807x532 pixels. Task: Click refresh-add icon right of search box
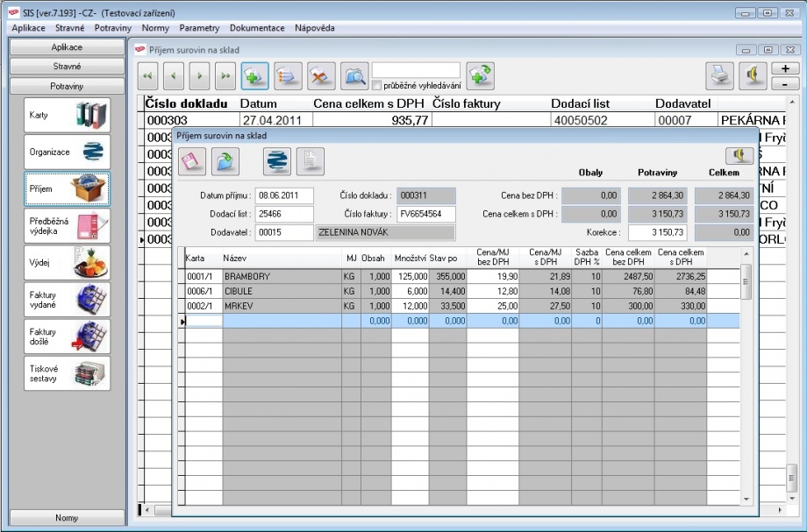pyautogui.click(x=480, y=76)
